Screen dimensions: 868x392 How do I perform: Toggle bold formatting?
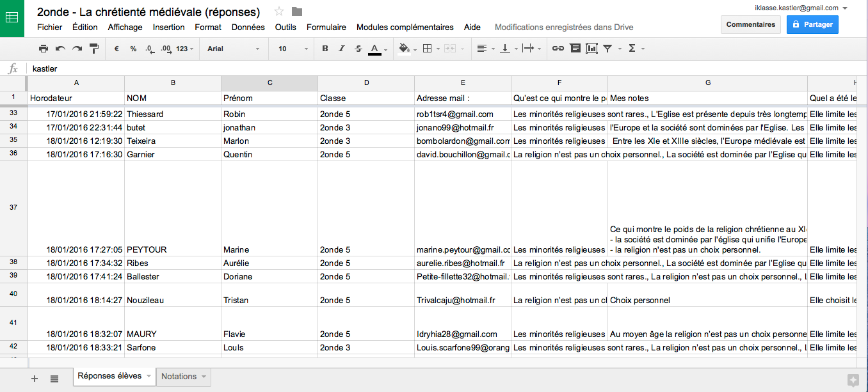(325, 49)
